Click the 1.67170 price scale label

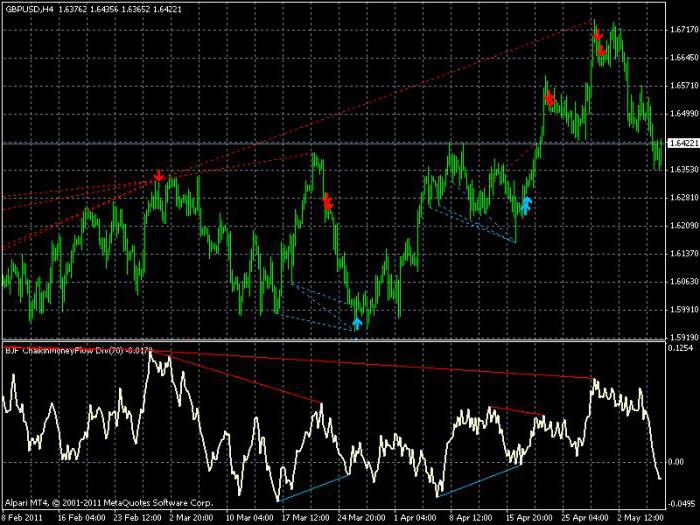pyautogui.click(x=680, y=30)
